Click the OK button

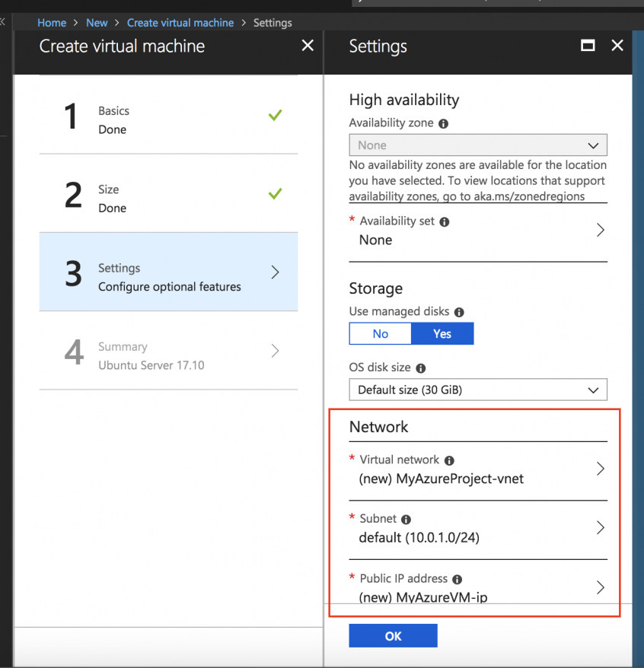(393, 635)
